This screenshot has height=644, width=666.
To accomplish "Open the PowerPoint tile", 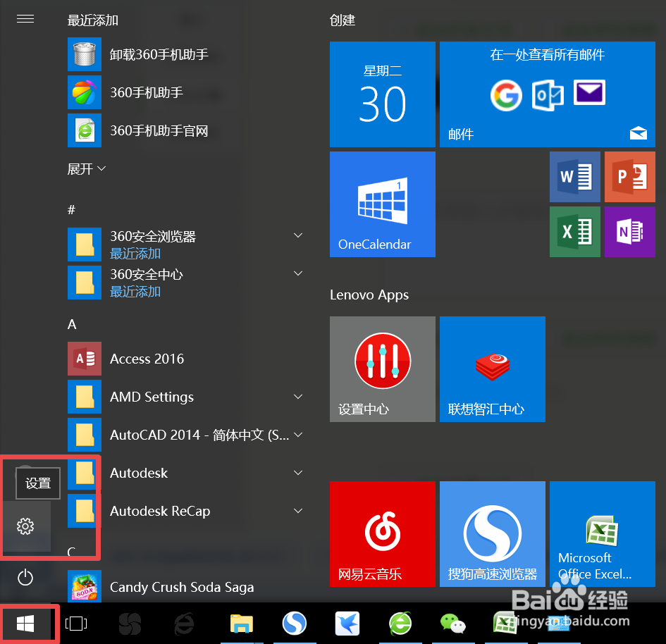I will click(x=630, y=177).
